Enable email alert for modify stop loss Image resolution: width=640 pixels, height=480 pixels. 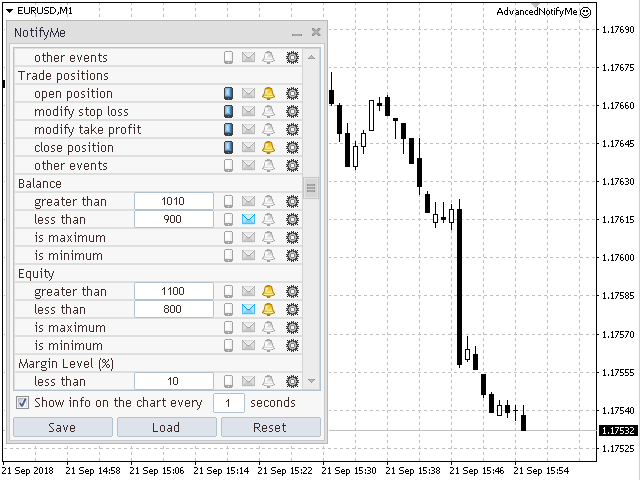click(248, 111)
